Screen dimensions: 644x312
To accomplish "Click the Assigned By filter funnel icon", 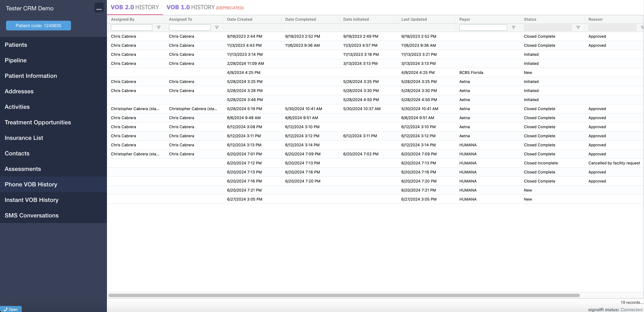I will click(x=159, y=28).
